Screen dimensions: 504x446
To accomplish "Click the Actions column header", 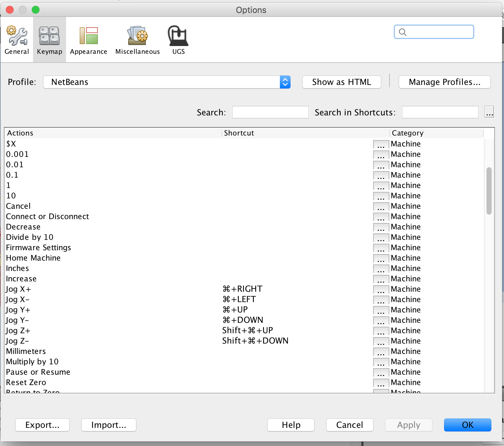I will tap(20, 133).
